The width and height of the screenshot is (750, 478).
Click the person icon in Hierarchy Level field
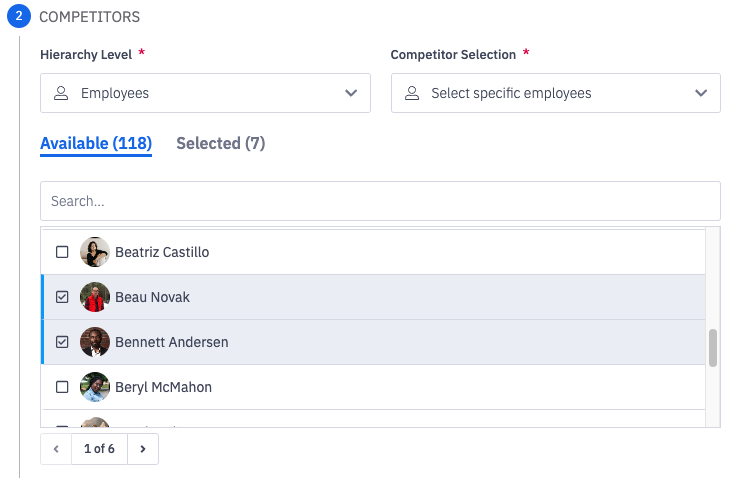[61, 93]
